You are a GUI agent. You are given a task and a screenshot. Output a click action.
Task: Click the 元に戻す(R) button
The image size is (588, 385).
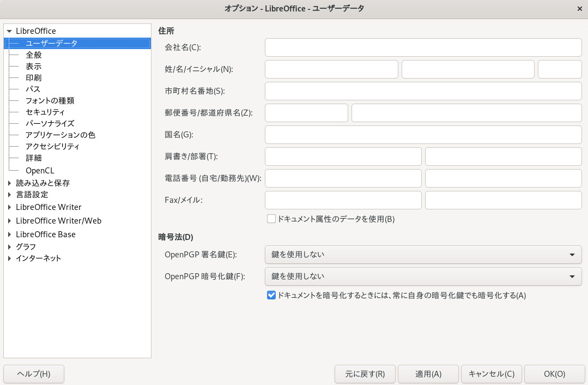[x=365, y=374]
